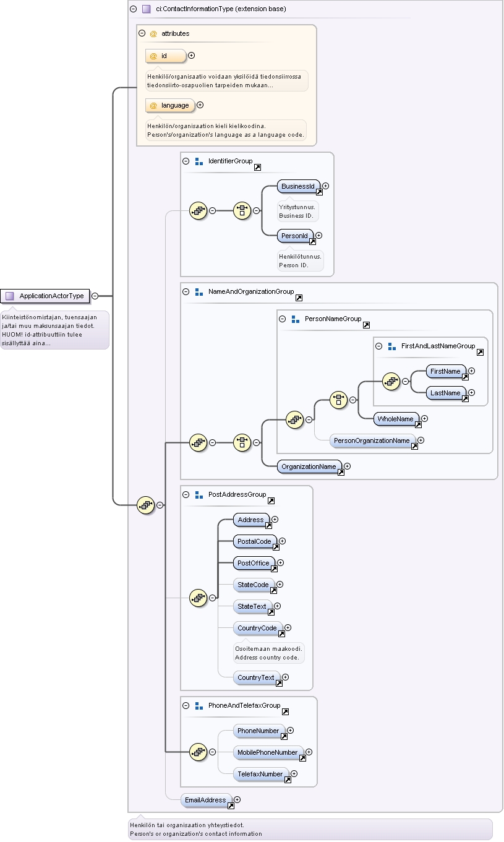The width and height of the screenshot is (504, 842).
Task: Select the ApplicationActorType root node
Action: [45, 296]
